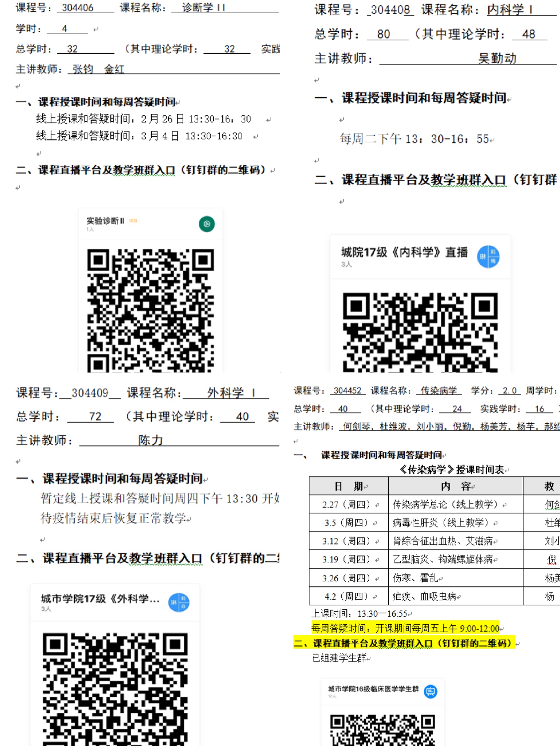
Task: Click table cell 传染病学总论（线上教学）
Action: pyautogui.click(x=456, y=504)
